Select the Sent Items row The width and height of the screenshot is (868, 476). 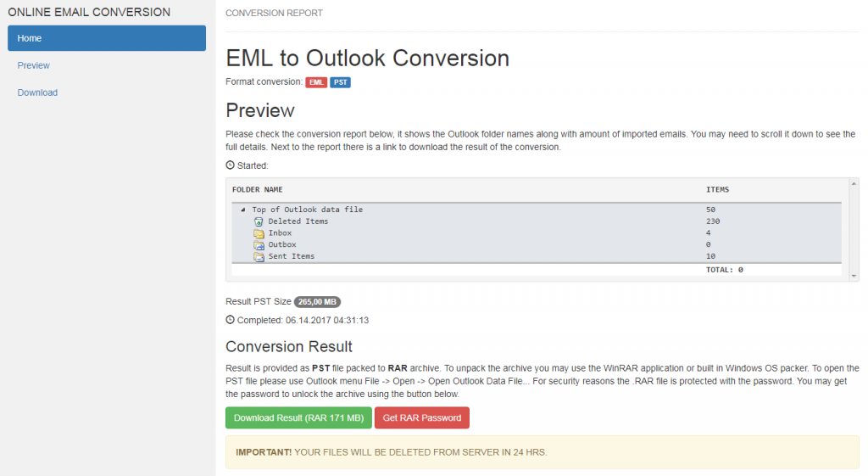click(x=537, y=256)
